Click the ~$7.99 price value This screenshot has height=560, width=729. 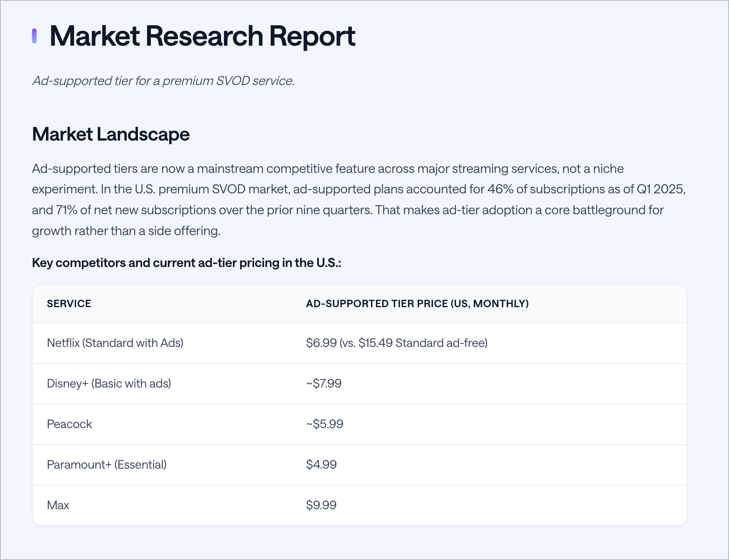(x=324, y=384)
